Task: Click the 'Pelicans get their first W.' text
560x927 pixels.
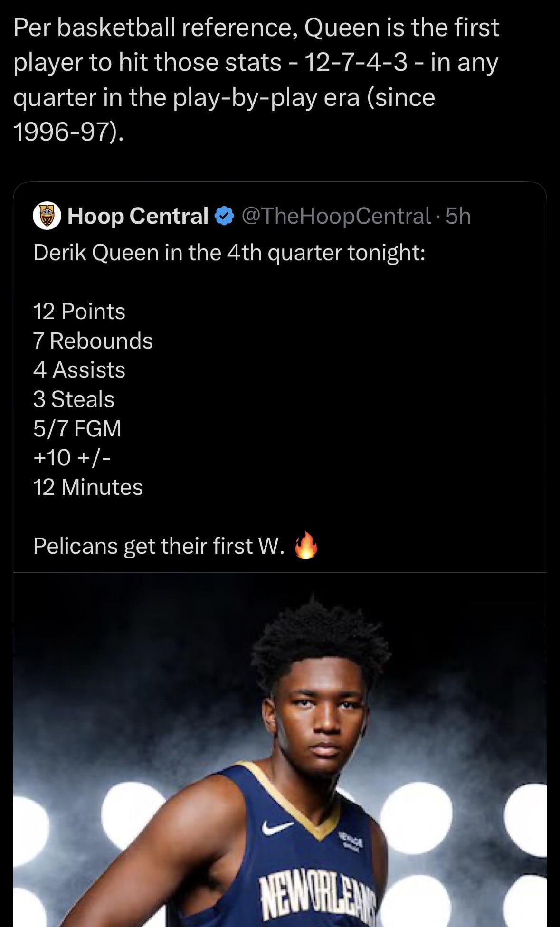Action: click(159, 546)
